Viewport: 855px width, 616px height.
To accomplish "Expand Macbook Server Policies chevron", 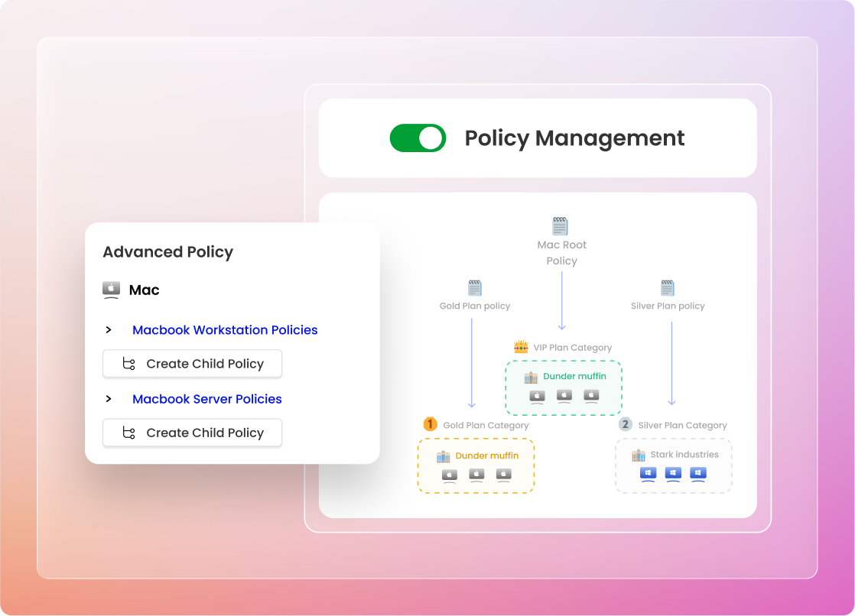I will 109,399.
